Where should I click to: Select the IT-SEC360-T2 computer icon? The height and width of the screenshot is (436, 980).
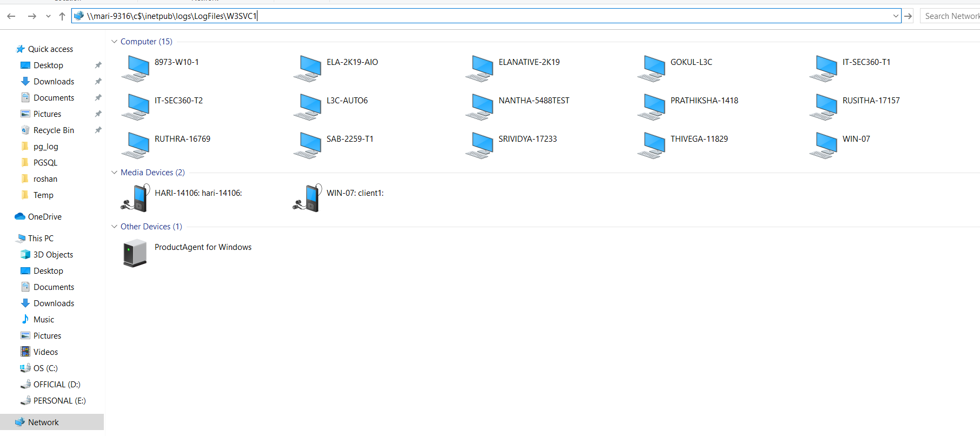pyautogui.click(x=136, y=107)
